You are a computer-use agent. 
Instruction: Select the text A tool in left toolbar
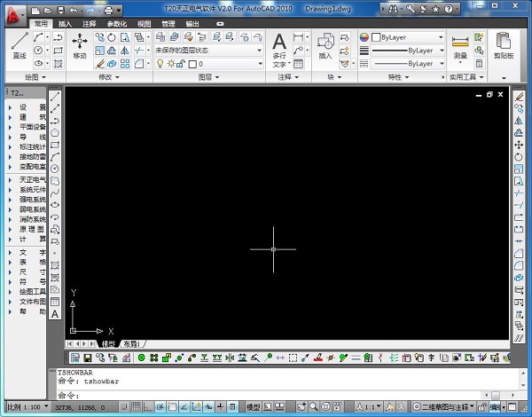(x=55, y=314)
